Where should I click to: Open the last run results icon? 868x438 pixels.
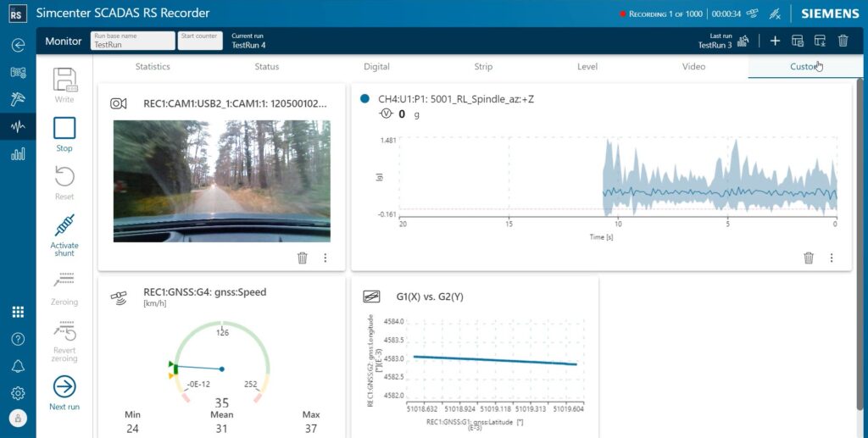click(x=744, y=41)
